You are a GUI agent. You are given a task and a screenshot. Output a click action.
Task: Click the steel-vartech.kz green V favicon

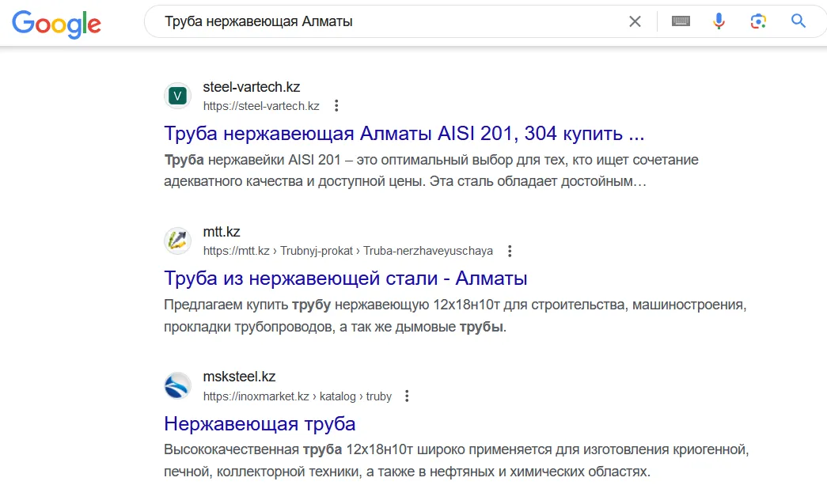(x=178, y=96)
